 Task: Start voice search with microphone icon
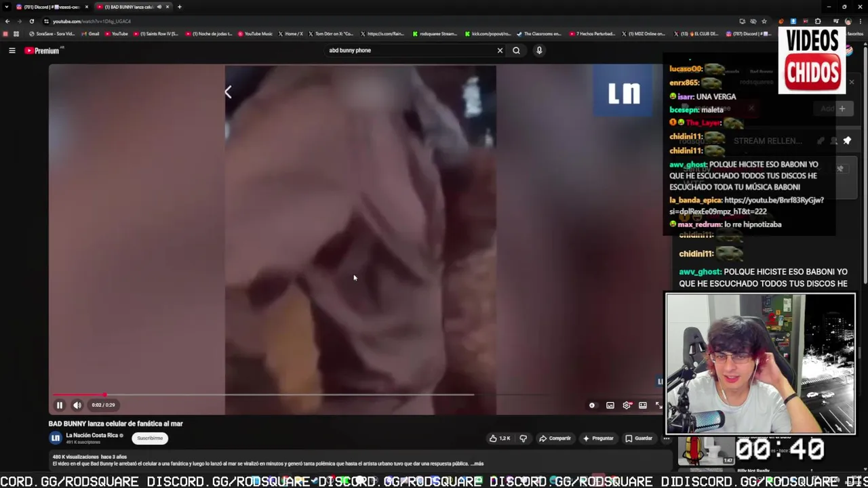[539, 50]
